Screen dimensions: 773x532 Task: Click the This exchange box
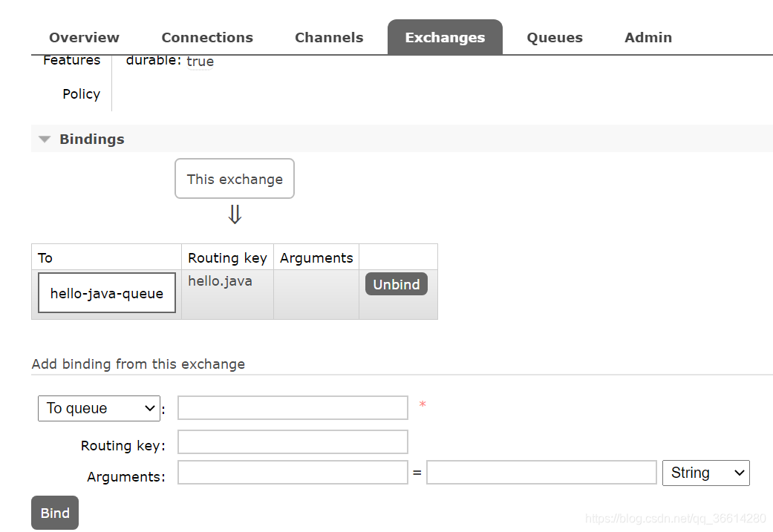[235, 179]
